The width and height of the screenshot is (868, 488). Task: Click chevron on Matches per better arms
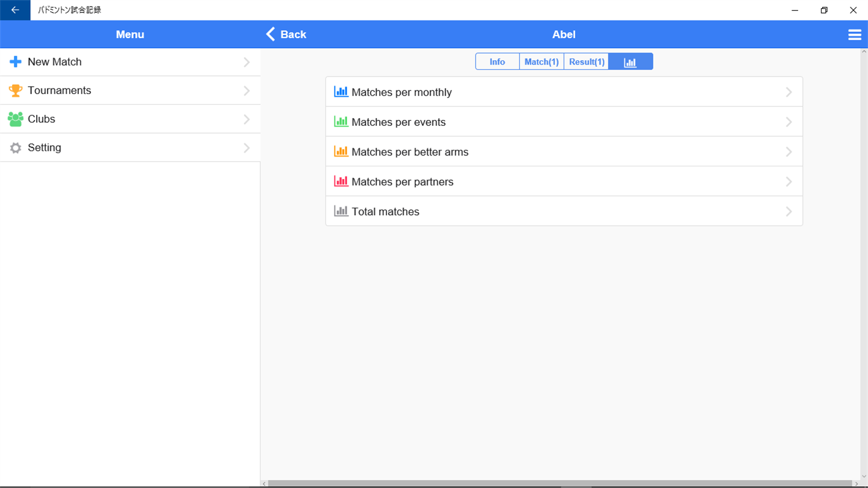789,152
